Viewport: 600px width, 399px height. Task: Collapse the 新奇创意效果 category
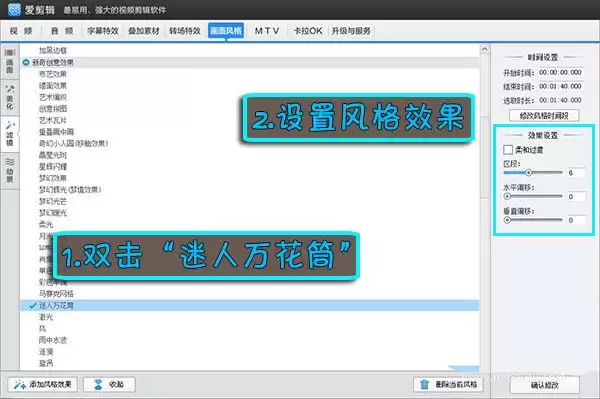tap(26, 62)
